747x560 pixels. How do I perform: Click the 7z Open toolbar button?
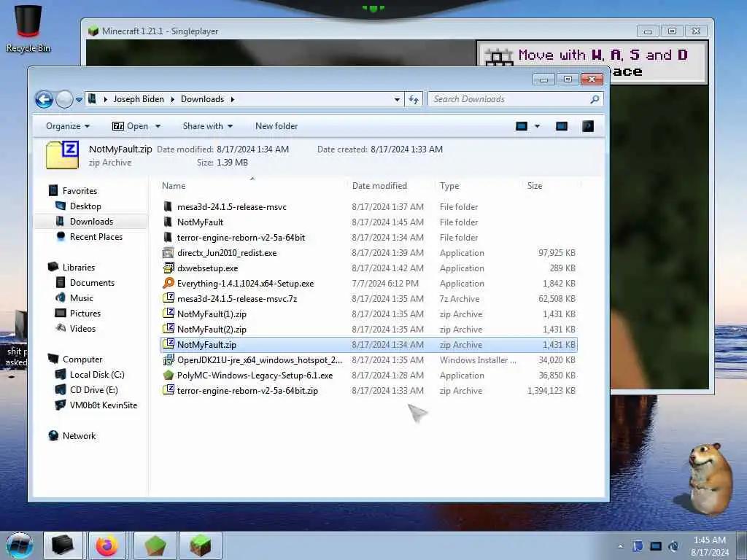(130, 126)
